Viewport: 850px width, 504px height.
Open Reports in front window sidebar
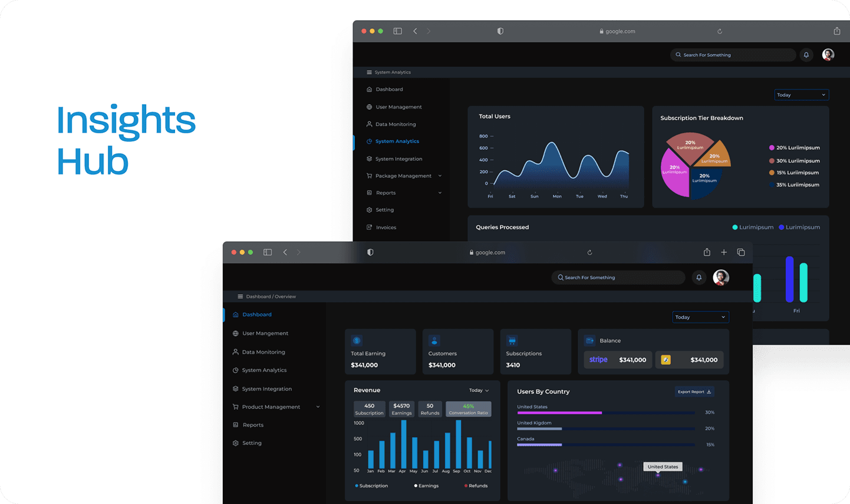click(x=248, y=425)
